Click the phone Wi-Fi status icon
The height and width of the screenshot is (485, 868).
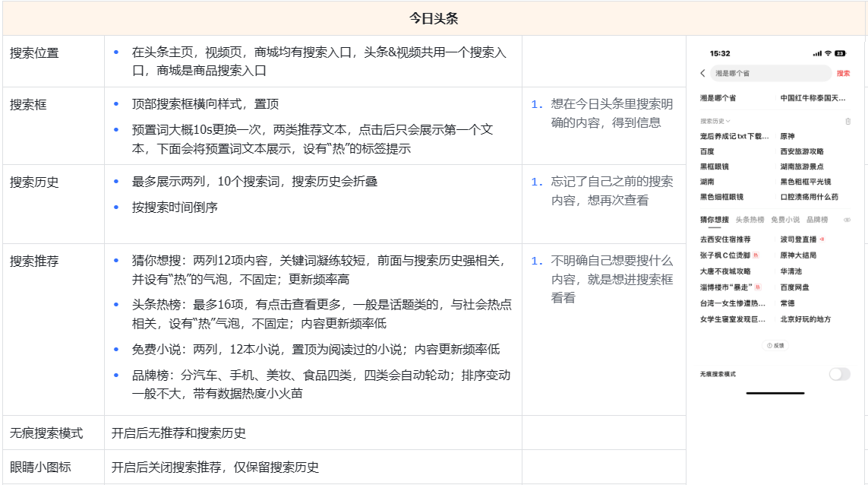click(x=829, y=53)
